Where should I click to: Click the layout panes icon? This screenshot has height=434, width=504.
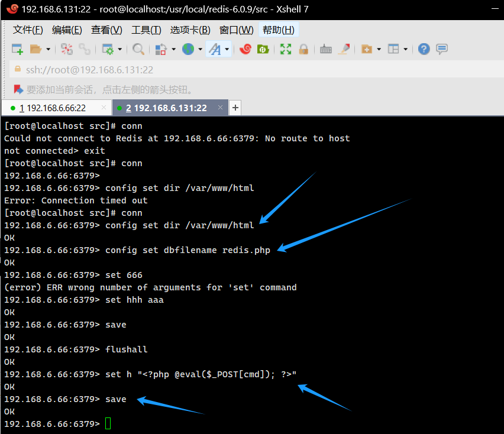pyautogui.click(x=393, y=49)
